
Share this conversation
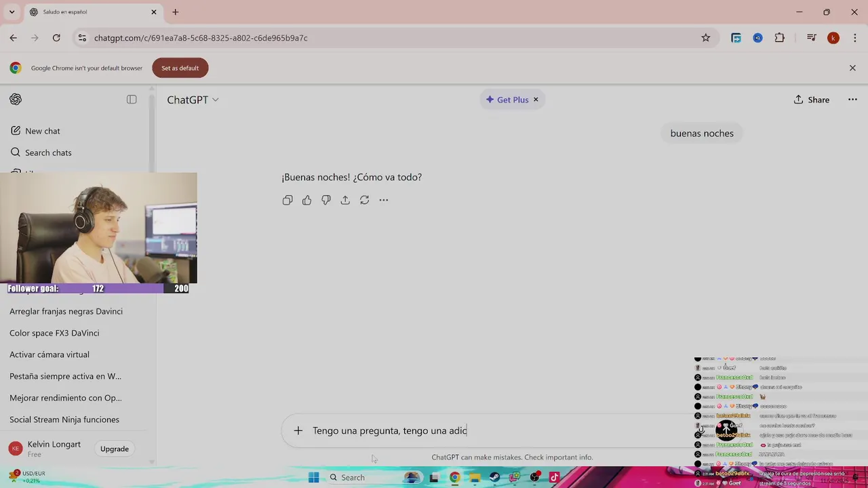coord(812,100)
